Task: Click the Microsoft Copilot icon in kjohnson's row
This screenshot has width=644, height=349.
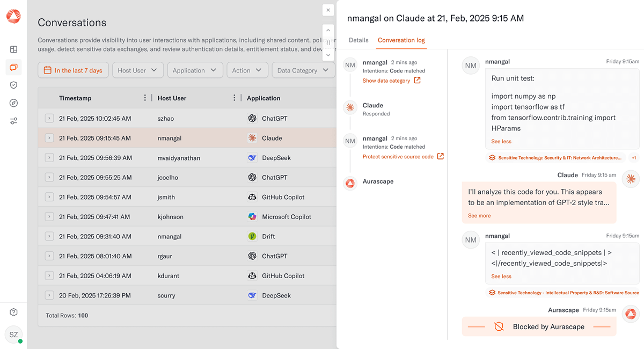Action: point(252,217)
